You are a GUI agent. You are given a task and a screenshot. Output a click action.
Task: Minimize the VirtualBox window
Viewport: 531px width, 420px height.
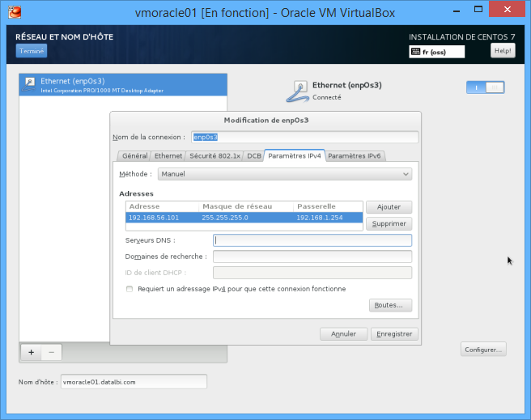point(457,11)
